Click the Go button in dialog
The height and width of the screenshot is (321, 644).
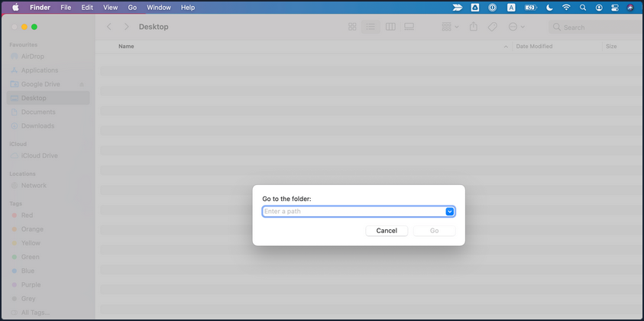point(434,230)
